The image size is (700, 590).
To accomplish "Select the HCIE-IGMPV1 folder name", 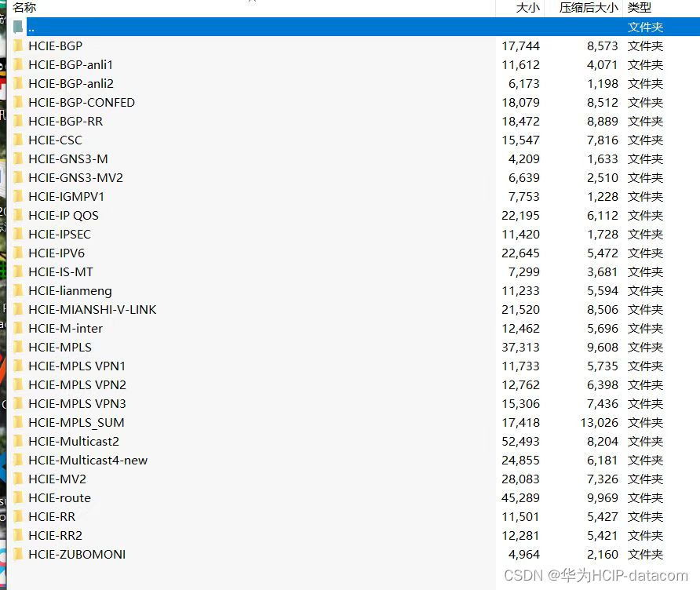I will click(67, 196).
